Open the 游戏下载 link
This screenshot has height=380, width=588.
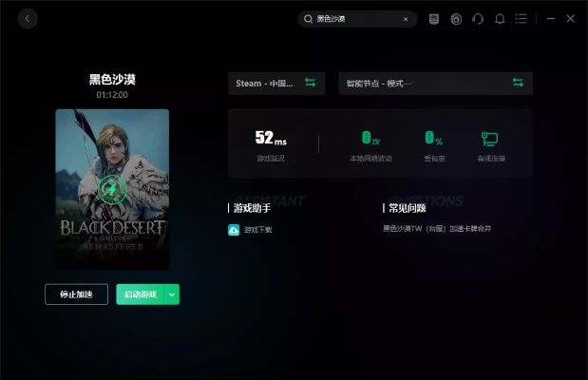click(x=258, y=230)
